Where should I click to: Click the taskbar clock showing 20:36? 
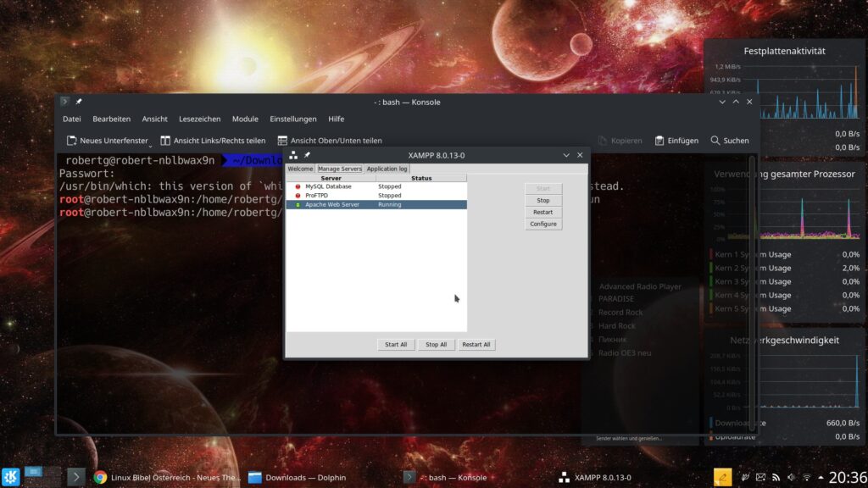click(x=848, y=478)
